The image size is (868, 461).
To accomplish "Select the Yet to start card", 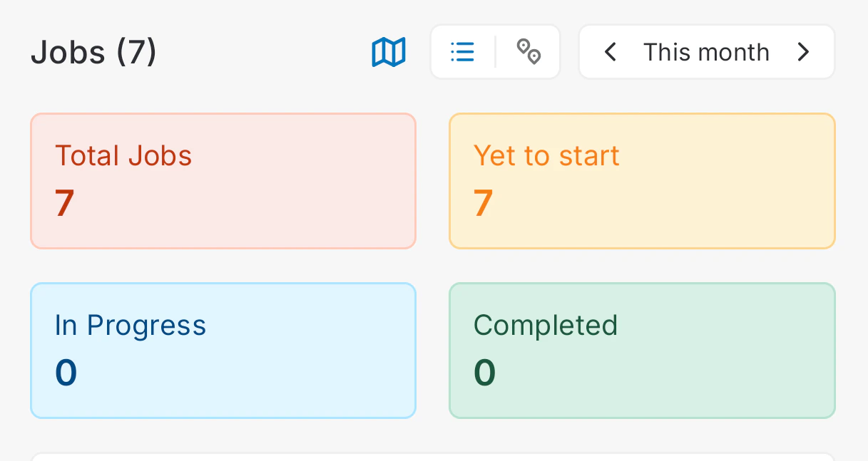I will 642,181.
